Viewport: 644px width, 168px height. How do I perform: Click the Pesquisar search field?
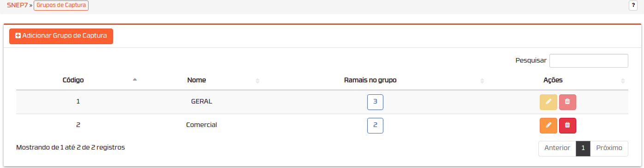coord(589,61)
